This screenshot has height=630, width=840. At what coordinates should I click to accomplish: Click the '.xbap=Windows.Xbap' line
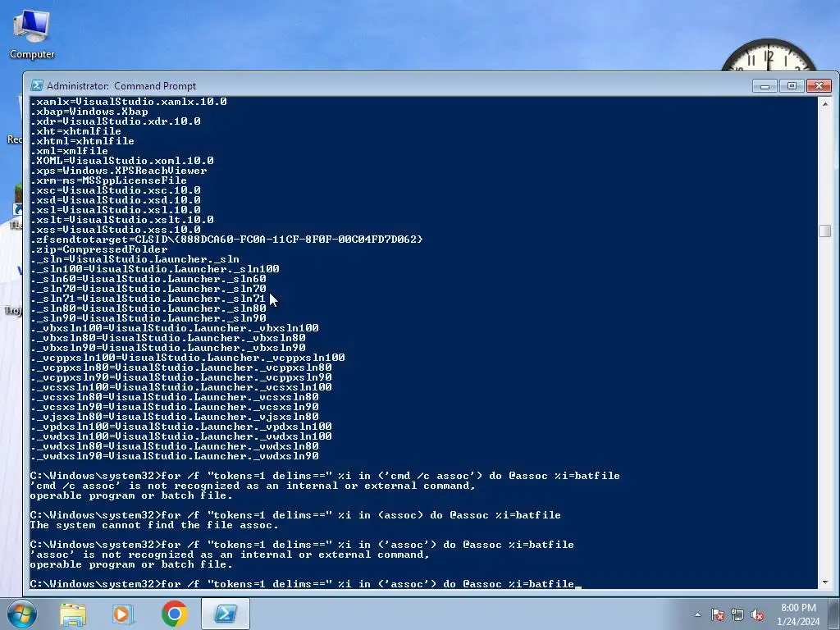pyautogui.click(x=89, y=112)
